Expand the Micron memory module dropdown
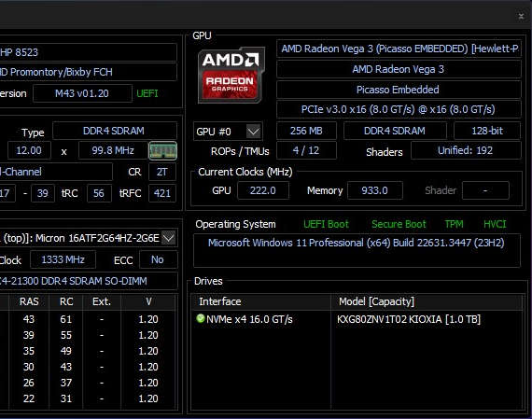Screen dimensions: 532x419 [169, 238]
